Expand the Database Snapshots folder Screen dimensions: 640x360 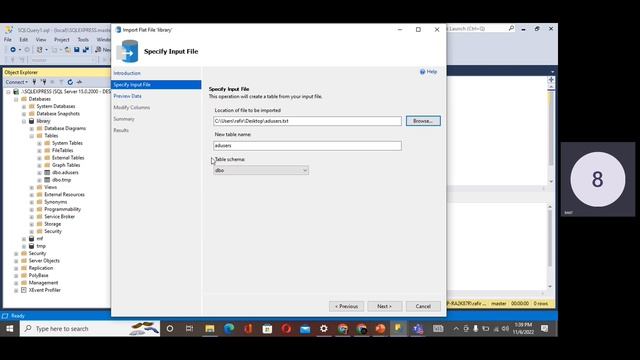tap(24, 114)
